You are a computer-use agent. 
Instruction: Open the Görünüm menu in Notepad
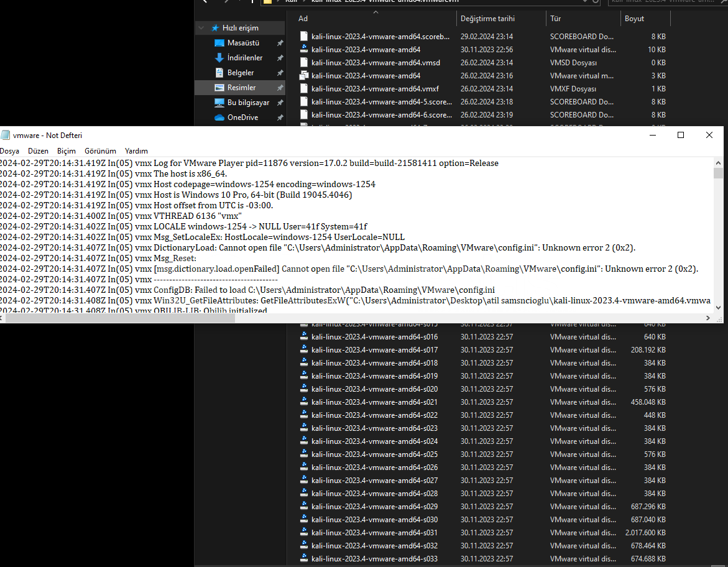pyautogui.click(x=100, y=151)
